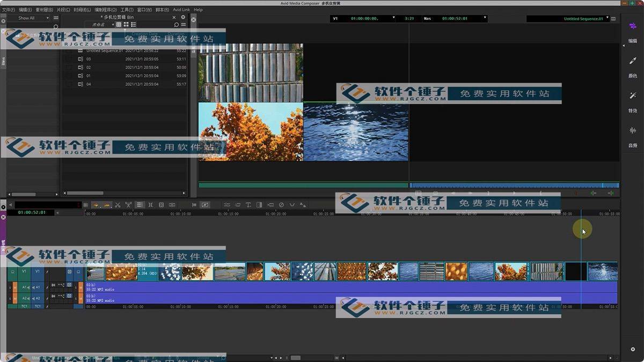The width and height of the screenshot is (644, 362).
Task: Toggle the Source/Record toggle button
Action: point(204,204)
